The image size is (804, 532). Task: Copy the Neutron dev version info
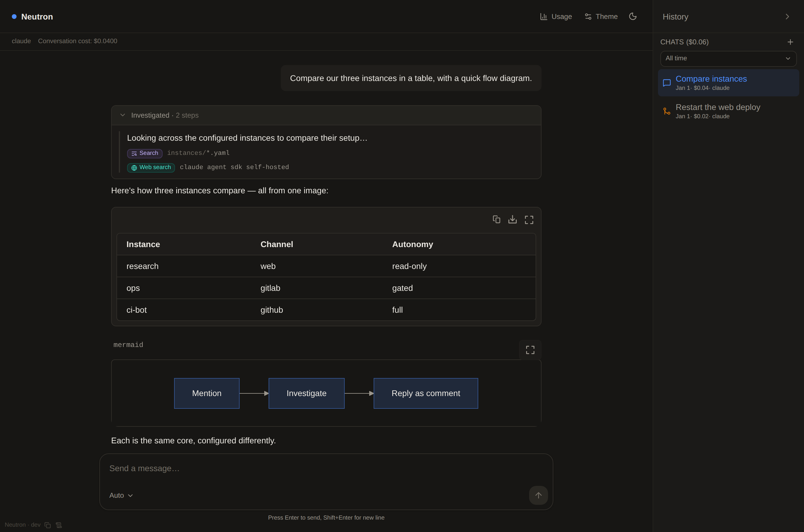pyautogui.click(x=48, y=525)
